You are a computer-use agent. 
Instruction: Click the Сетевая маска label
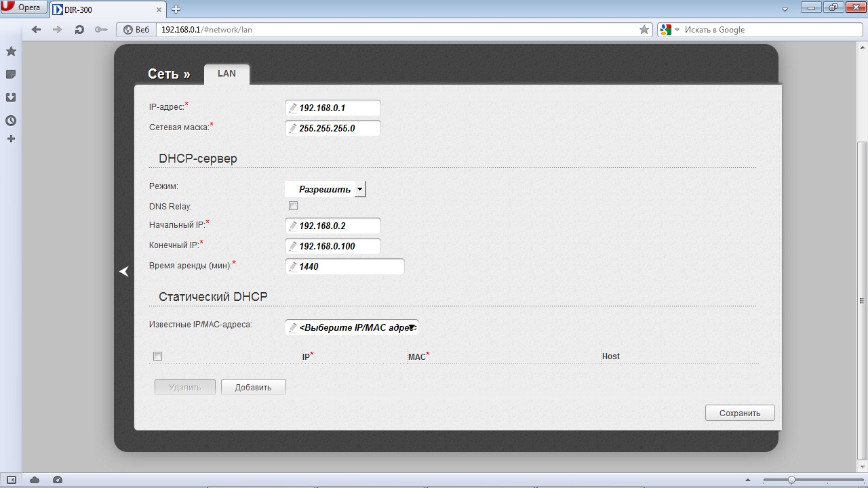tap(179, 127)
